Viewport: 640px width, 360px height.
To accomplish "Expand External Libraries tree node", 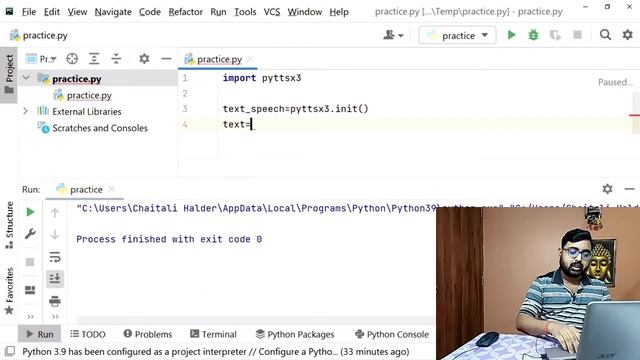I will (25, 111).
